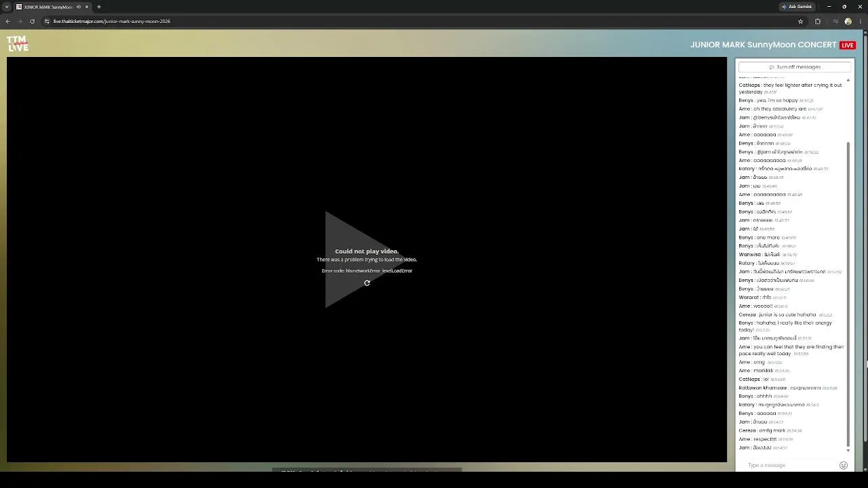
Task: Open the media control icon in the toolbar
Action: [835, 21]
